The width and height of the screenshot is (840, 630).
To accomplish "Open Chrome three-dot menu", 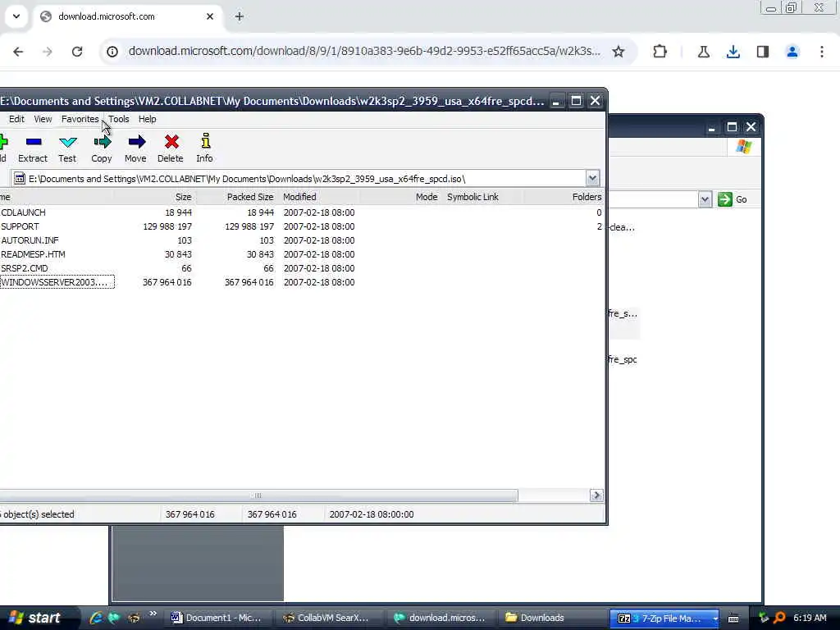I will pyautogui.click(x=822, y=52).
